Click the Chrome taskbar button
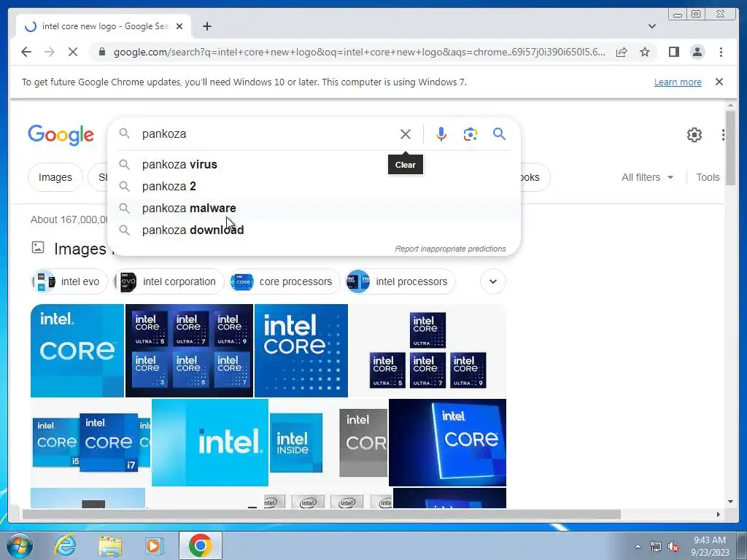The width and height of the screenshot is (747, 560). tap(200, 545)
